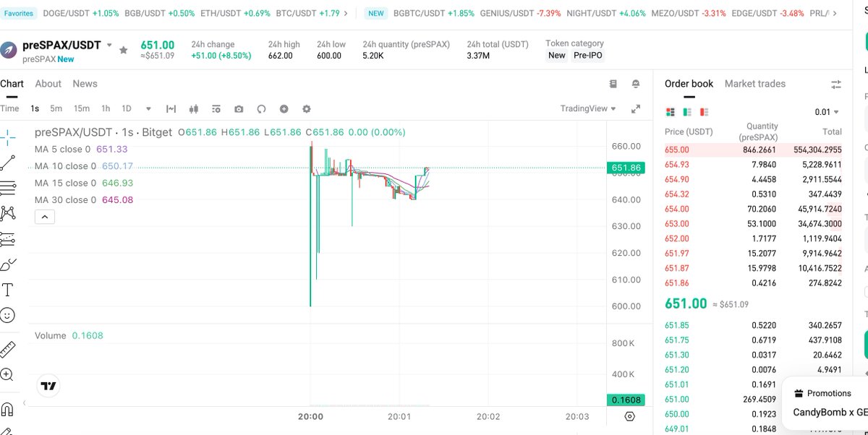Expand the TradingView chart type dropdown
868x435 pixels.
pyautogui.click(x=588, y=108)
